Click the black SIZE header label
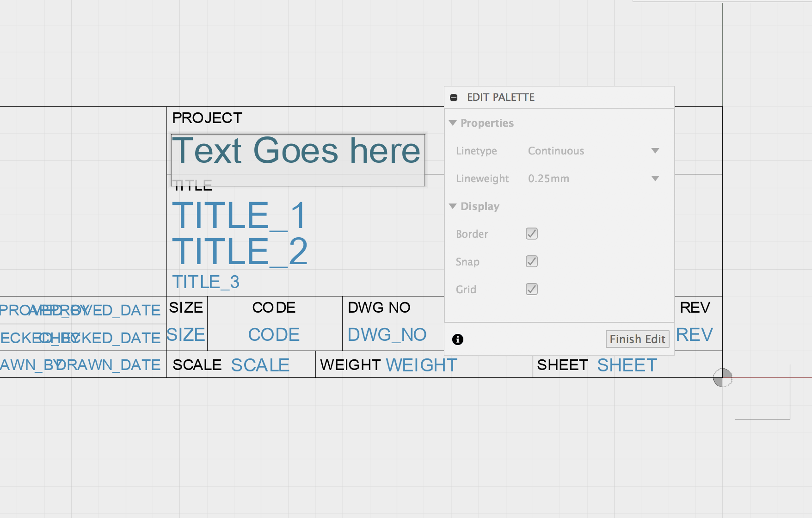This screenshot has width=812, height=518. point(186,308)
